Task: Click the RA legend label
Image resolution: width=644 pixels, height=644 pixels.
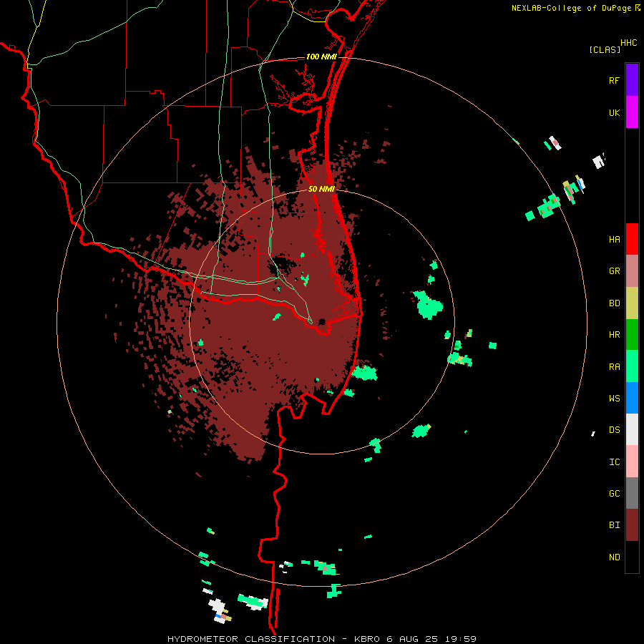Action: pos(614,367)
